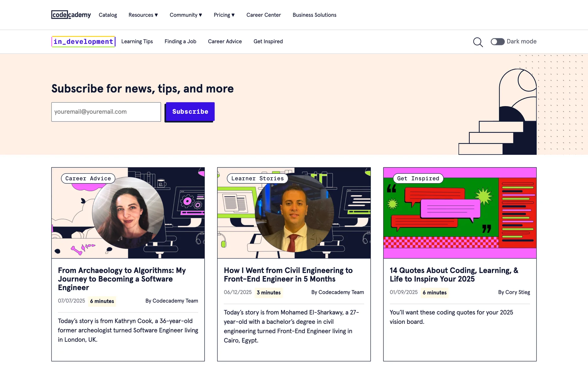This screenshot has height=368, width=588.
Task: Select the Finding a Job tab
Action: point(180,41)
